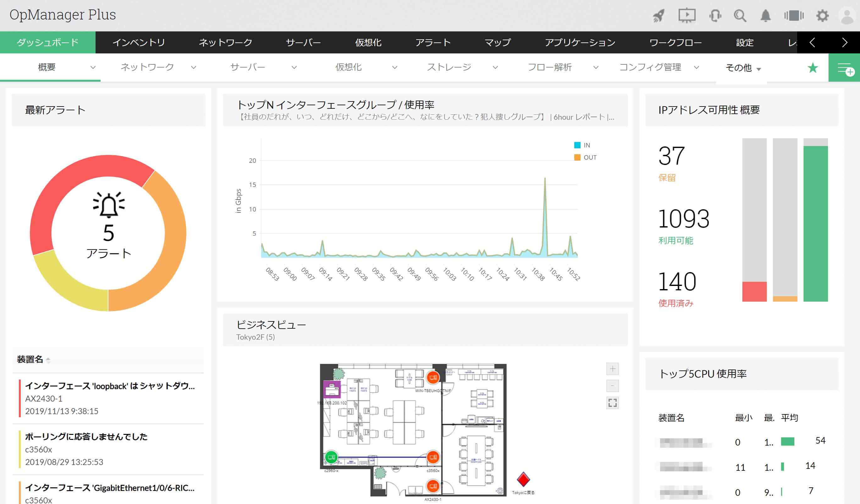Expand the サーバー sub-tab dropdown arrow

point(294,68)
